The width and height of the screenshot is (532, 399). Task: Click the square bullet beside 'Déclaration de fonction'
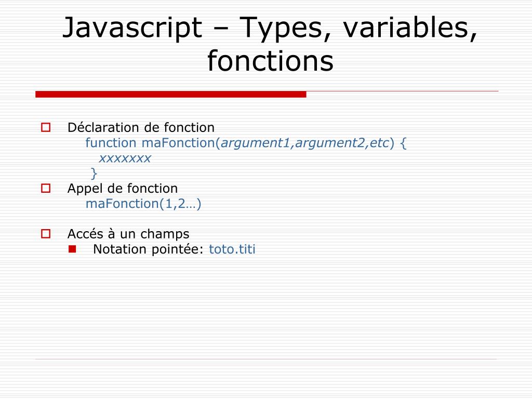click(x=46, y=128)
